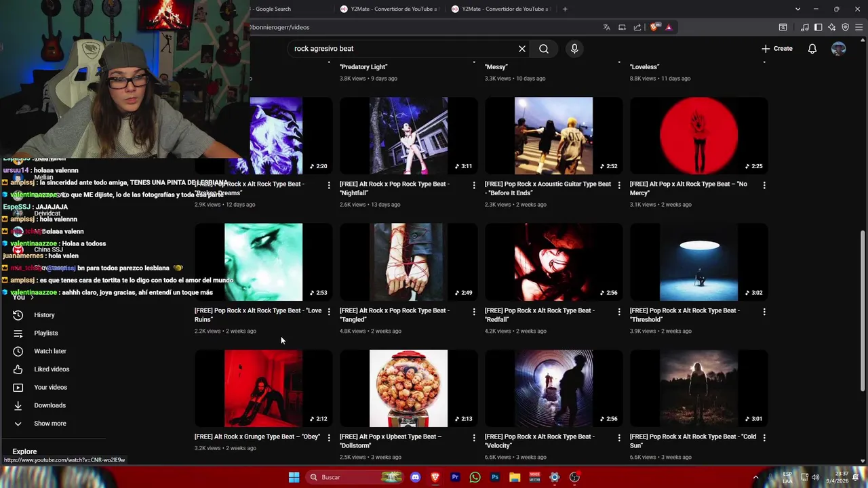This screenshot has height=488, width=868.
Task: Open the Before It Ends video thumbnail
Action: (x=553, y=136)
